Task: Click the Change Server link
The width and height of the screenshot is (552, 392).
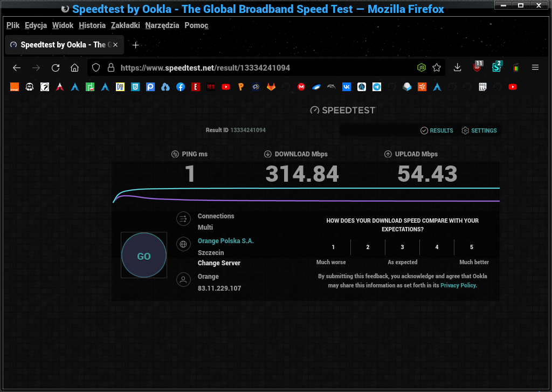Action: click(x=219, y=263)
